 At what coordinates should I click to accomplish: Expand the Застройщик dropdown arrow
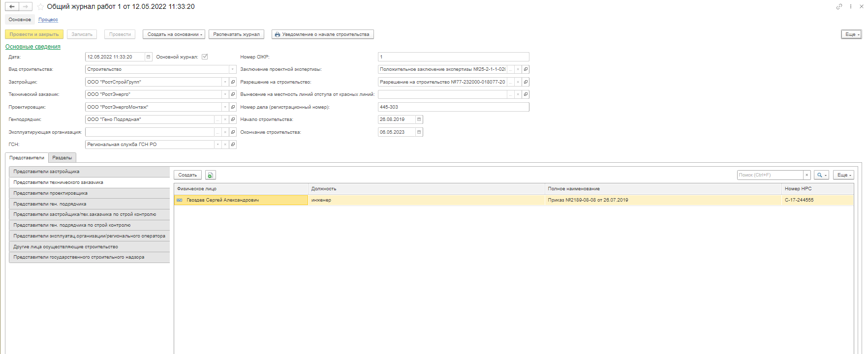(225, 82)
